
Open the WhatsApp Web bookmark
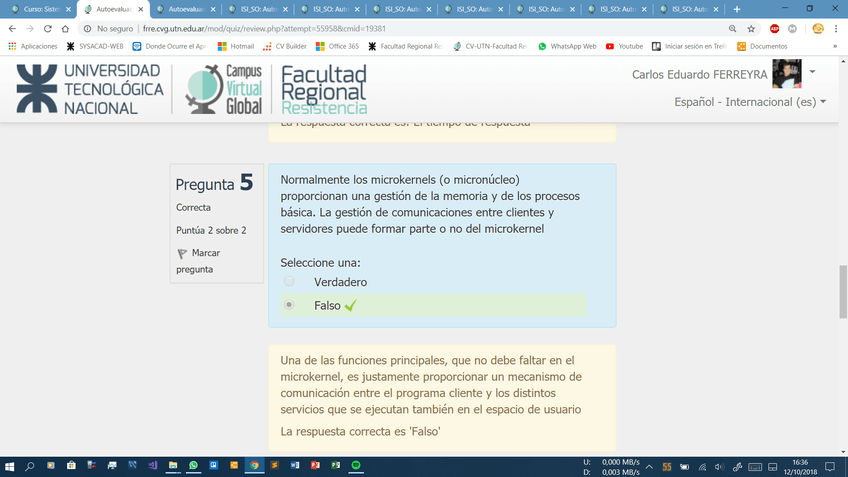pyautogui.click(x=567, y=46)
